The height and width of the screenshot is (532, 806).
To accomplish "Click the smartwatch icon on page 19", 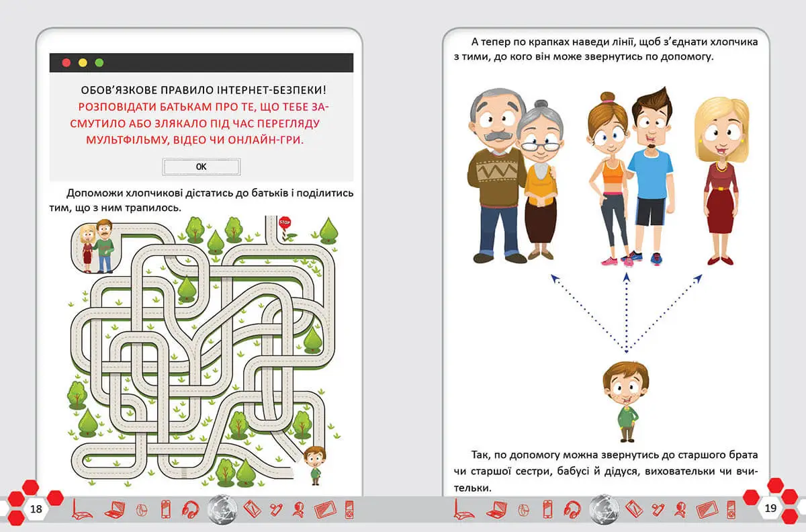I will [523, 509].
